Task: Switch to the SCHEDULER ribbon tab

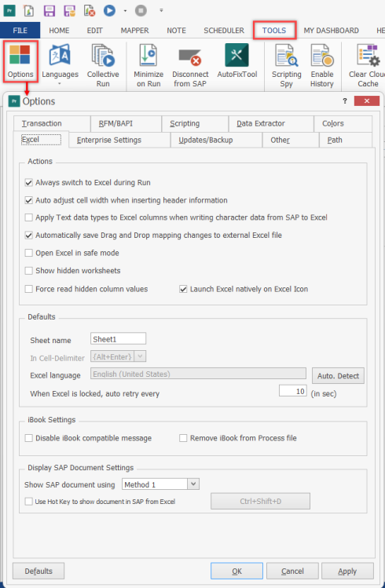Action: [224, 31]
